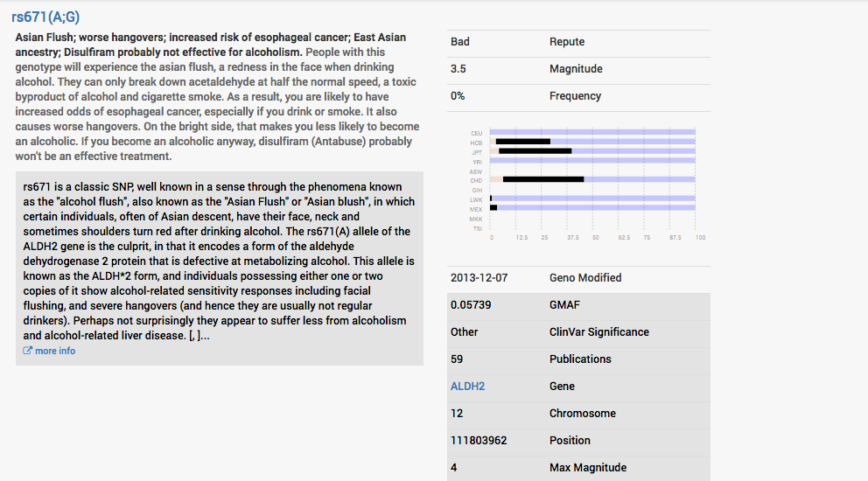
Task: Click the MEX population bar
Action: [x=592, y=207]
